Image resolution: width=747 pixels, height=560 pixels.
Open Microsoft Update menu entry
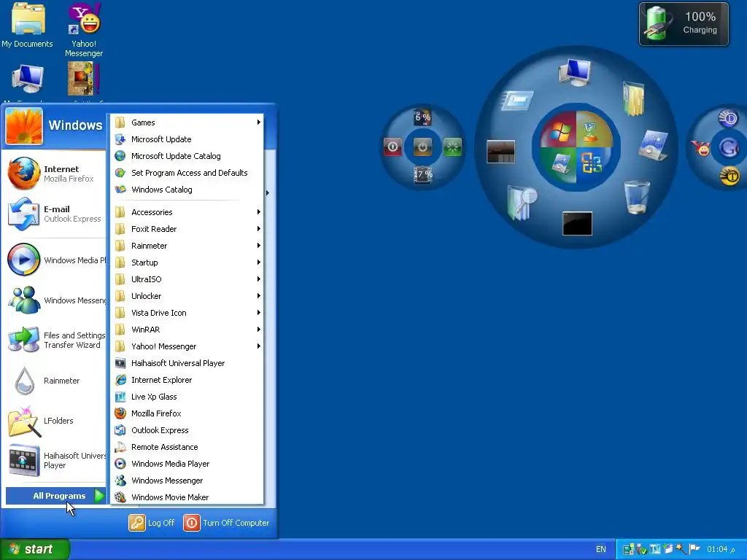187,139
